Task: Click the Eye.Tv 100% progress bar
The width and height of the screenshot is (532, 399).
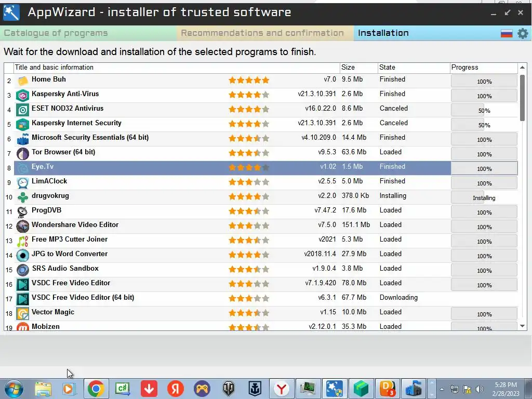Action: click(484, 169)
